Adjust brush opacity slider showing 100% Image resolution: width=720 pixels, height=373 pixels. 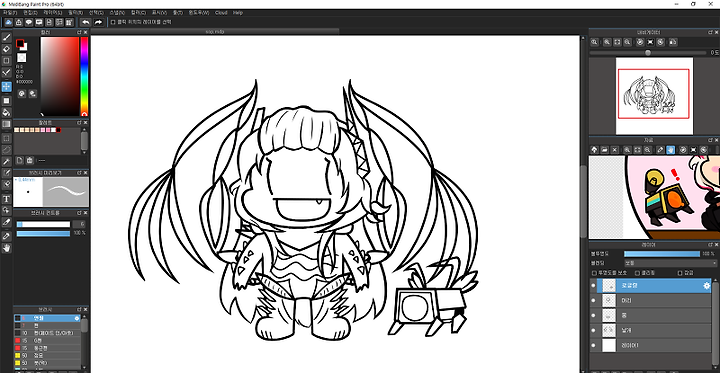(x=43, y=233)
